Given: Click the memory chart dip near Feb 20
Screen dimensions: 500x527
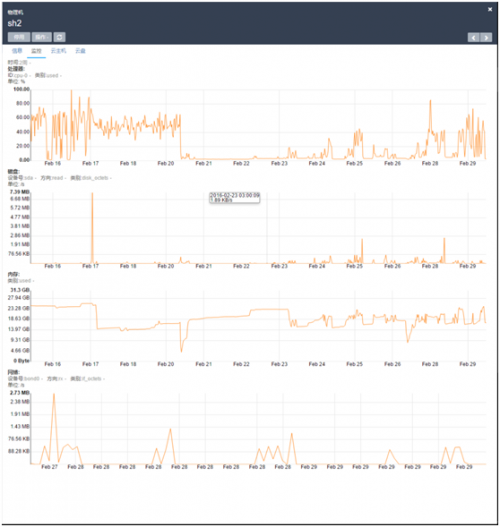Looking at the screenshot, I should point(181,351).
